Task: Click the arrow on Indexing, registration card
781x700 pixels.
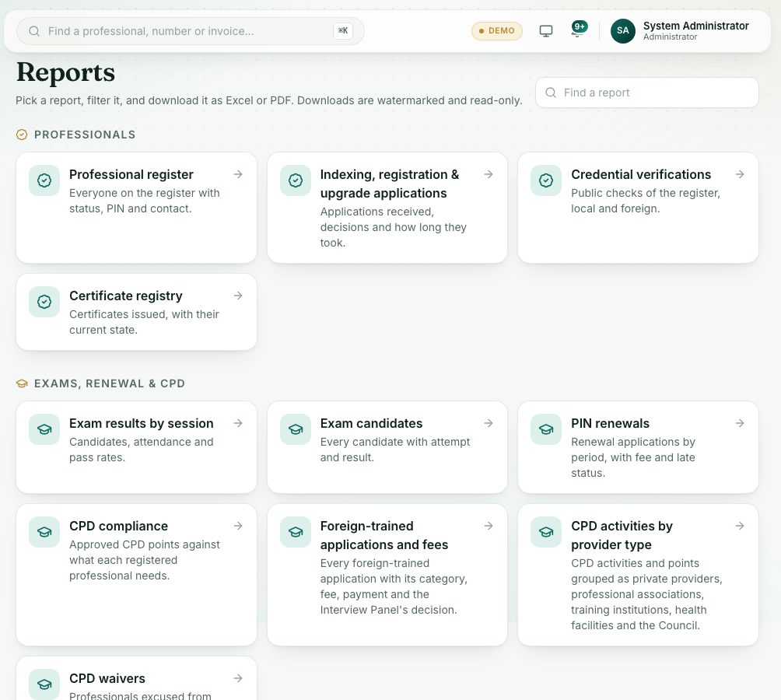Action: point(489,174)
